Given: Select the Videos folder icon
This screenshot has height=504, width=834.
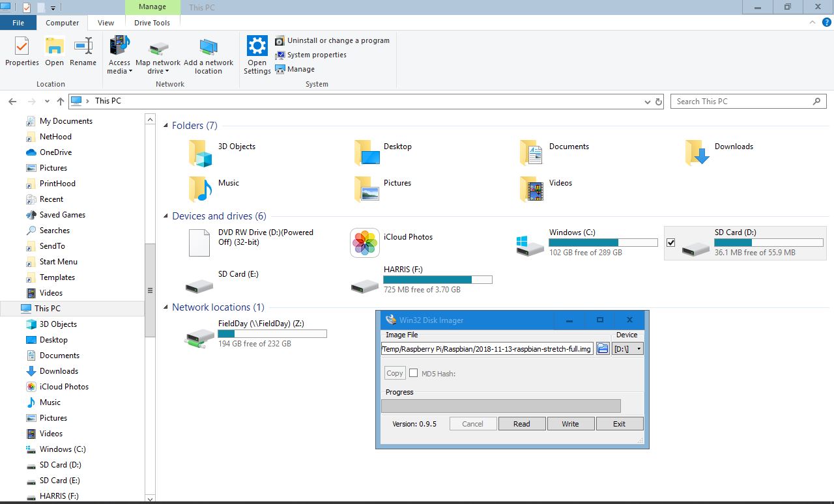Looking at the screenshot, I should point(532,189).
